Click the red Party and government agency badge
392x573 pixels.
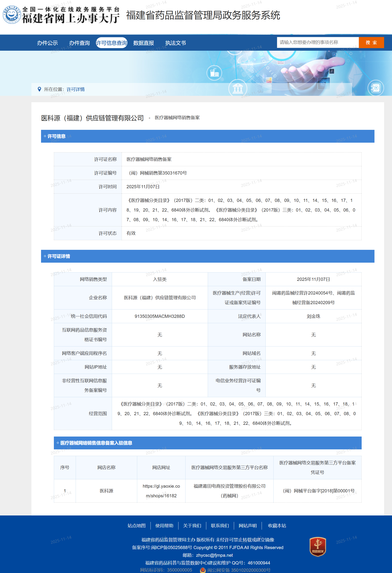318,547
